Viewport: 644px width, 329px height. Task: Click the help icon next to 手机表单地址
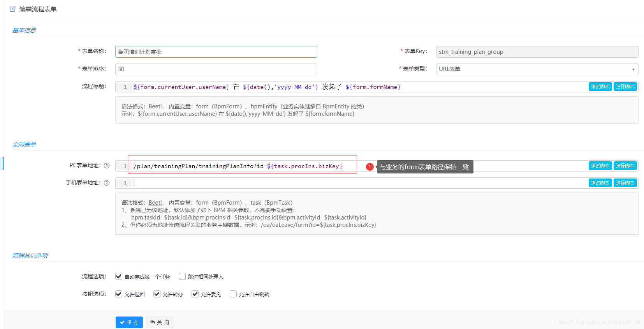[x=107, y=183]
